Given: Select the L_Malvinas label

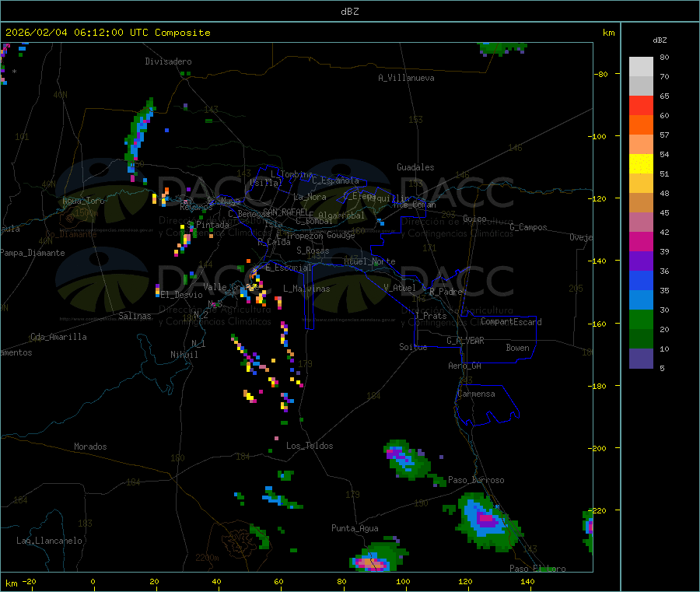Looking at the screenshot, I should 306,289.
